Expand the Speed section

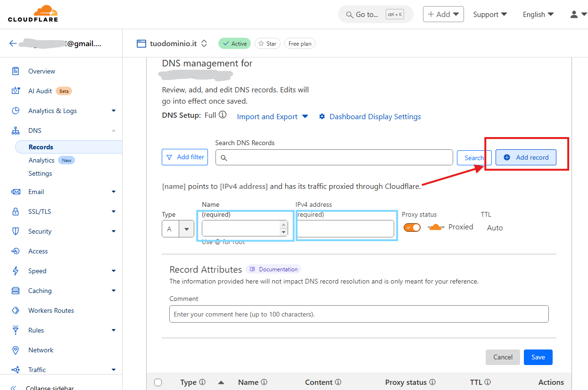[x=113, y=271]
